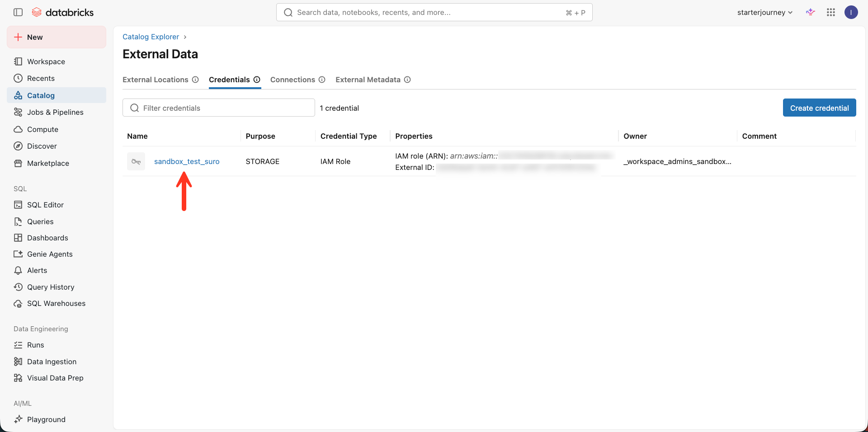
Task: Click the Marketplace store icon
Action: pyautogui.click(x=18, y=163)
